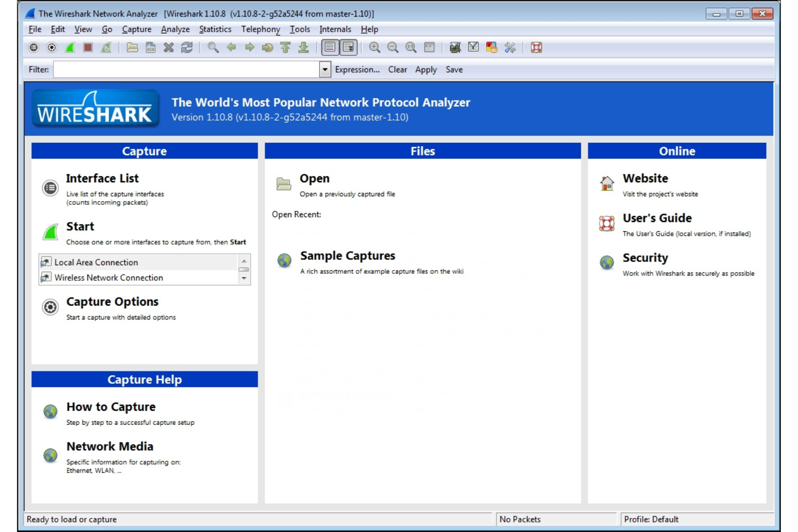Start a new live capture

(x=69, y=49)
